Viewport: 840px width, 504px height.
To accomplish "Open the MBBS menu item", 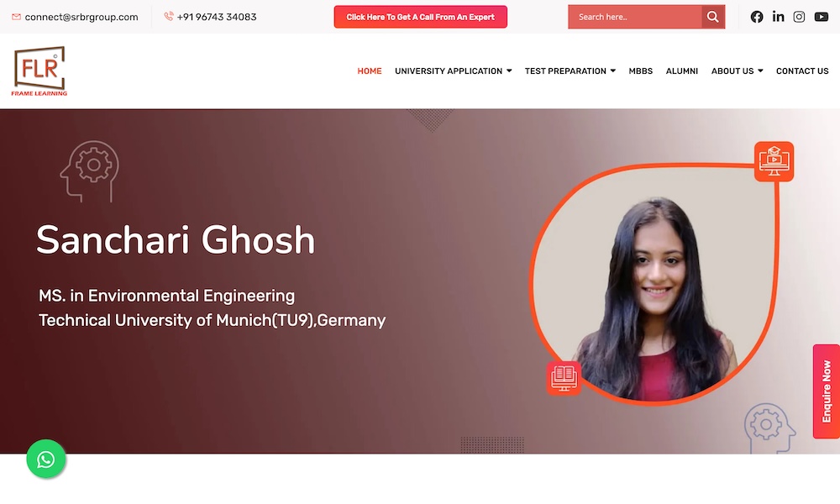I will pos(640,71).
